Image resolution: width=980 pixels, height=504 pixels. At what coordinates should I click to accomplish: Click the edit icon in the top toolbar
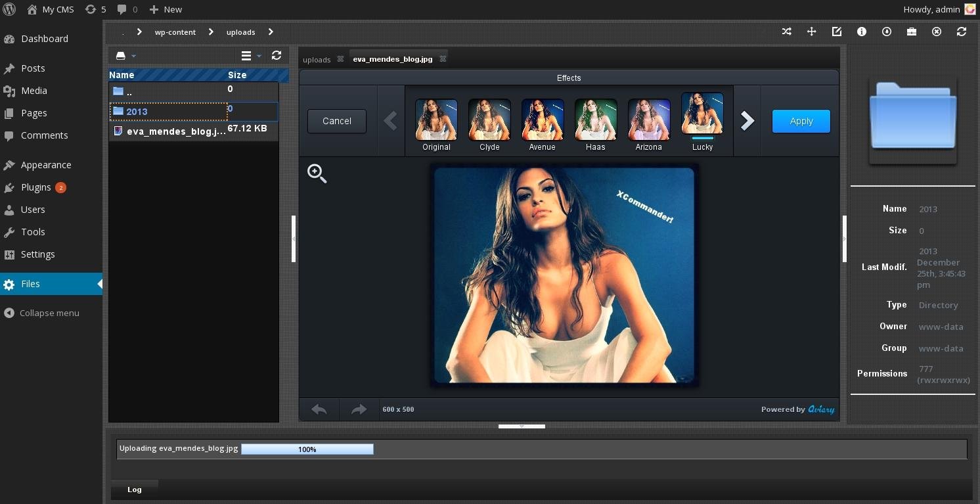[837, 32]
